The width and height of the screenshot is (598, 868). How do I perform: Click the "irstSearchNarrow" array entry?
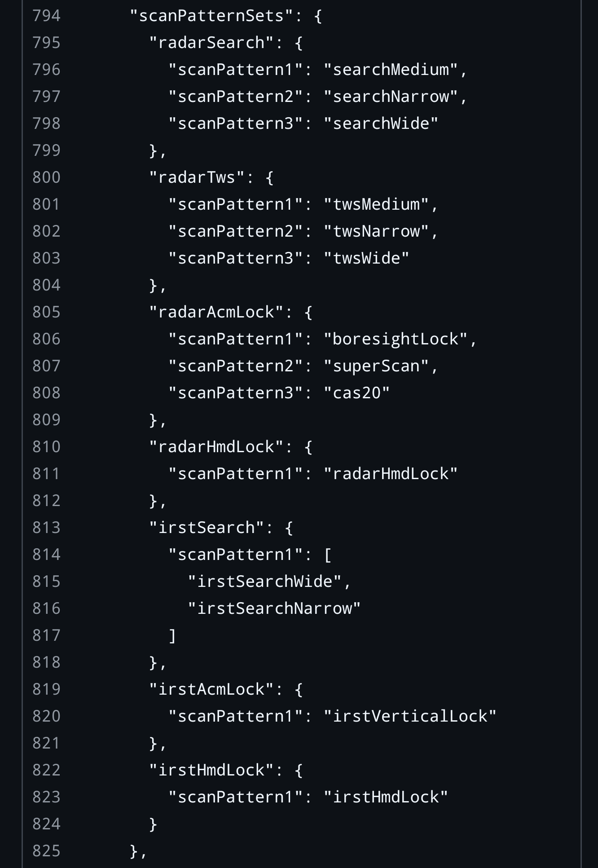click(x=274, y=609)
